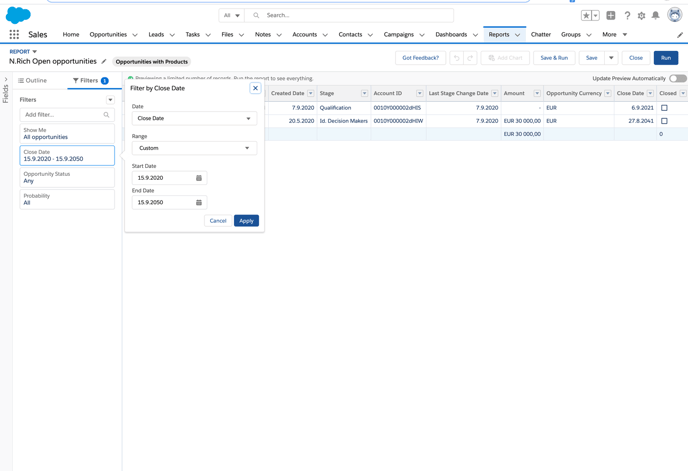Image resolution: width=688 pixels, height=471 pixels.
Task: Close the Filter by Close Date popup
Action: [x=255, y=88]
